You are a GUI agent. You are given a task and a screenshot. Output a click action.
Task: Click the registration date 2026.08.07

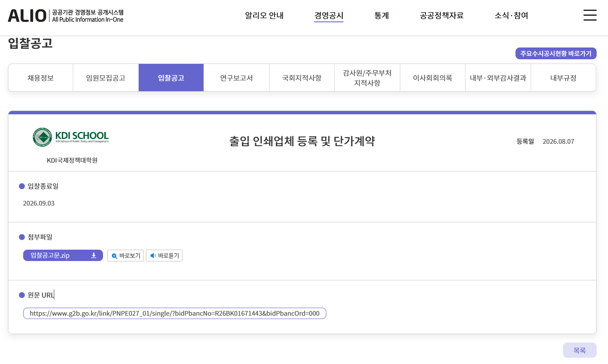tap(558, 142)
